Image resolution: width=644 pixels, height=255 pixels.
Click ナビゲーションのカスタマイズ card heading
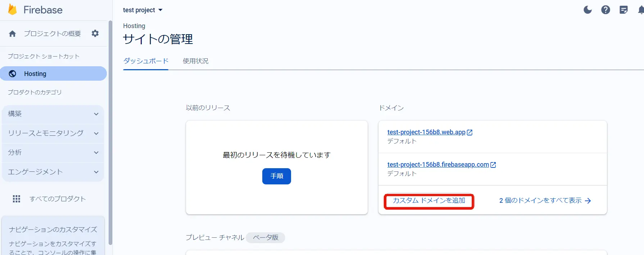tap(53, 229)
